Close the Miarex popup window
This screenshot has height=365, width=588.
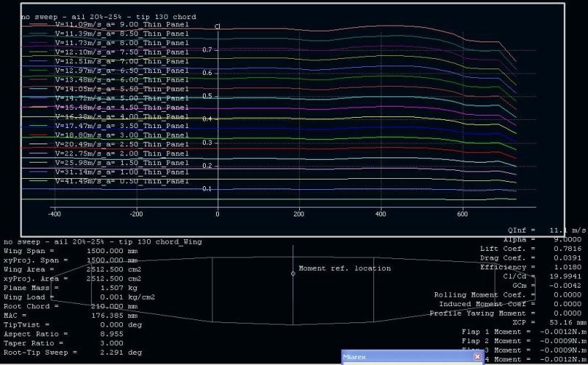[477, 356]
